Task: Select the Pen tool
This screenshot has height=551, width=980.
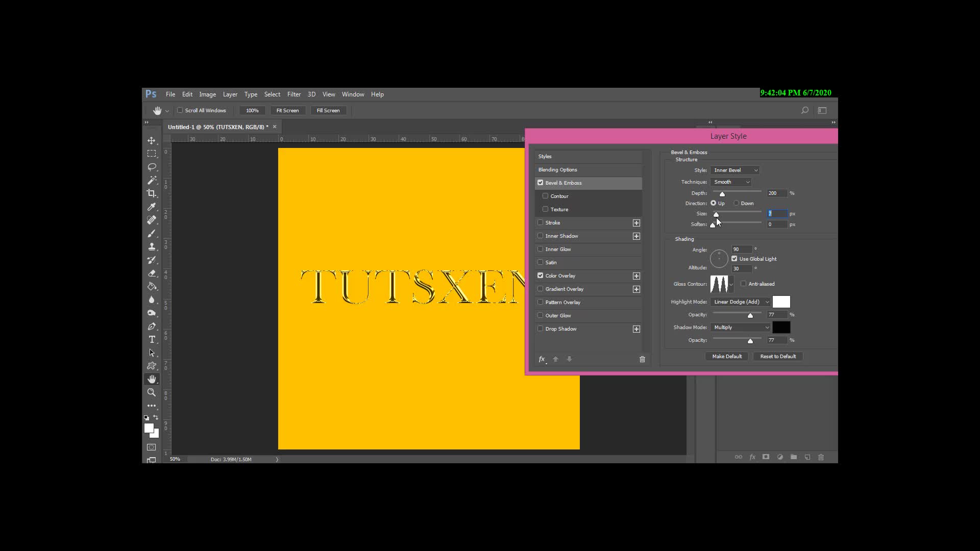Action: coord(152,326)
